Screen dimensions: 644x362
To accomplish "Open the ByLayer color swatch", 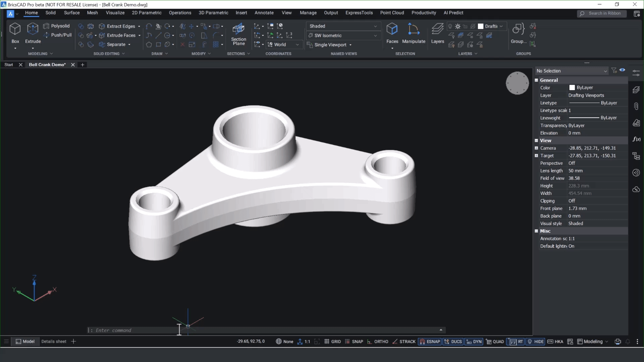I will tap(572, 87).
